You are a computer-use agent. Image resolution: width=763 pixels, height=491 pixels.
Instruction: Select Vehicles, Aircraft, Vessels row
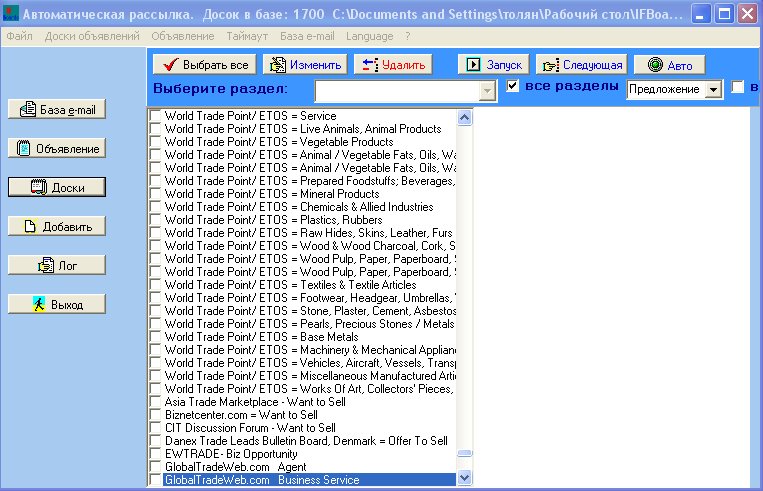click(x=309, y=363)
